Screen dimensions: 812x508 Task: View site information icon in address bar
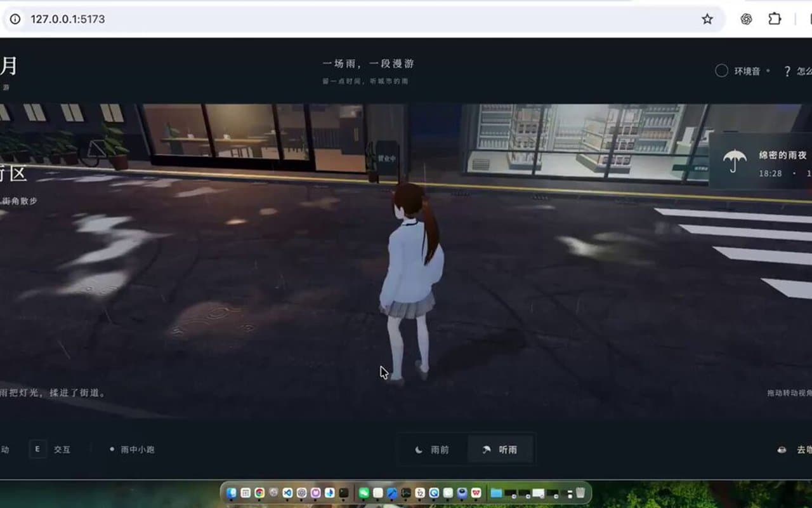(x=15, y=19)
